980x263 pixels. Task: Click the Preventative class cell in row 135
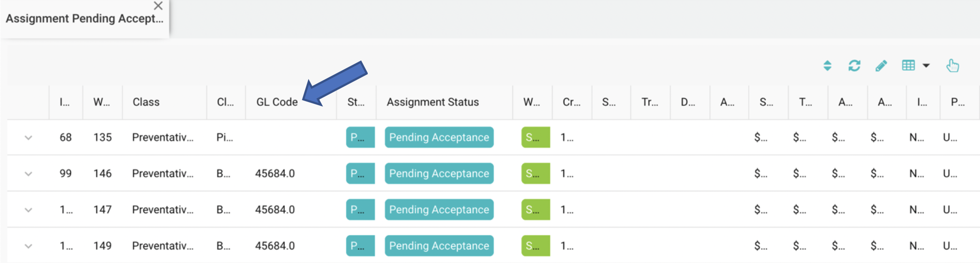tap(163, 138)
